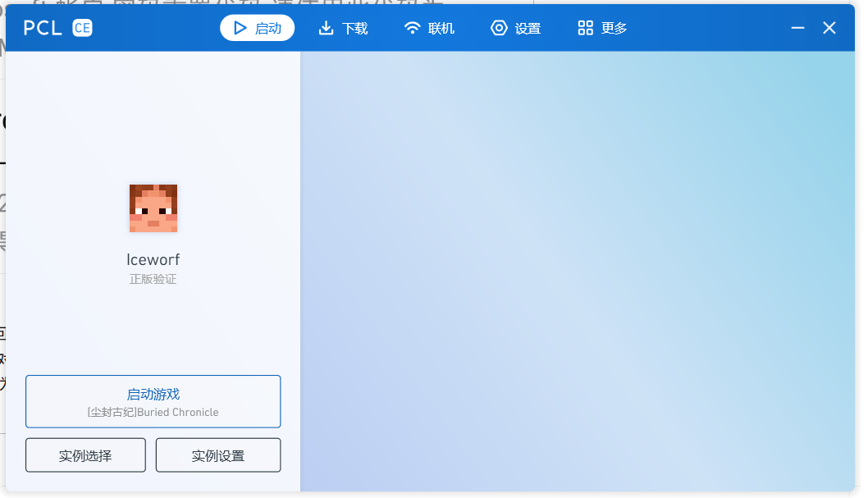Viewport: 868px width, 498px height.
Task: Click the download arrow icon on 下载
Action: click(324, 27)
